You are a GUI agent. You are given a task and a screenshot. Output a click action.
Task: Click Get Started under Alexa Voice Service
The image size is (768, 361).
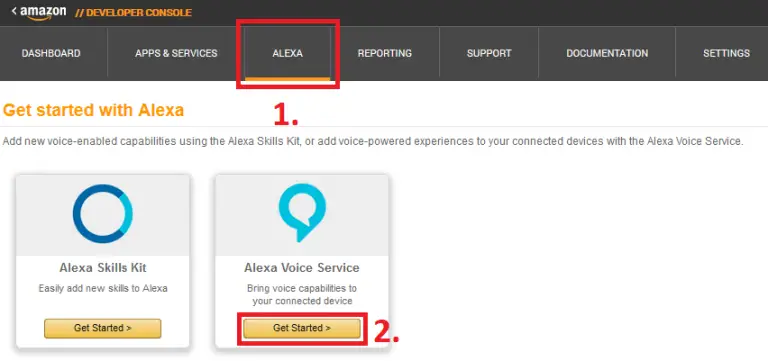click(x=302, y=328)
